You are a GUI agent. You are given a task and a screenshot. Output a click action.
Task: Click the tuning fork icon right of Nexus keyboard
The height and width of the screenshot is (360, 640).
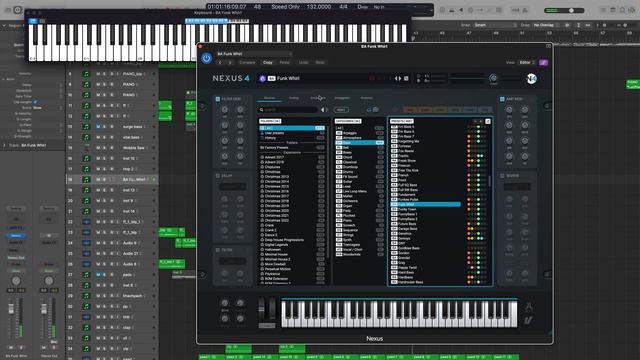pyautogui.click(x=529, y=307)
